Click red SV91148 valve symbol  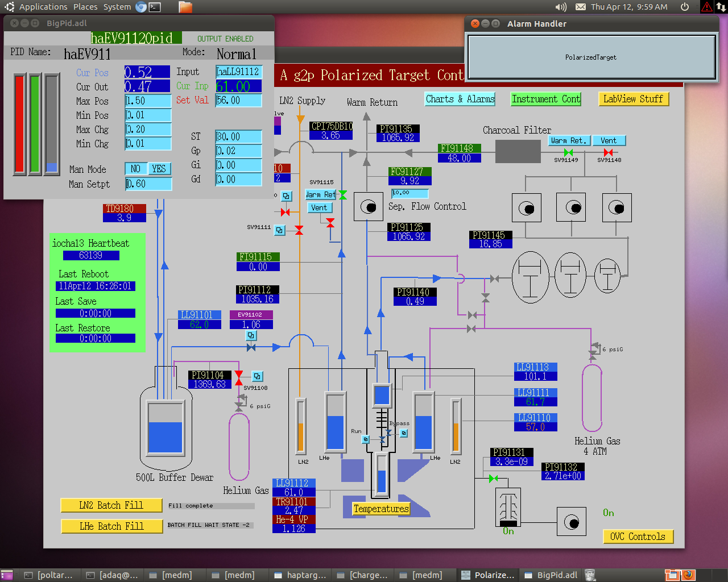coord(608,152)
